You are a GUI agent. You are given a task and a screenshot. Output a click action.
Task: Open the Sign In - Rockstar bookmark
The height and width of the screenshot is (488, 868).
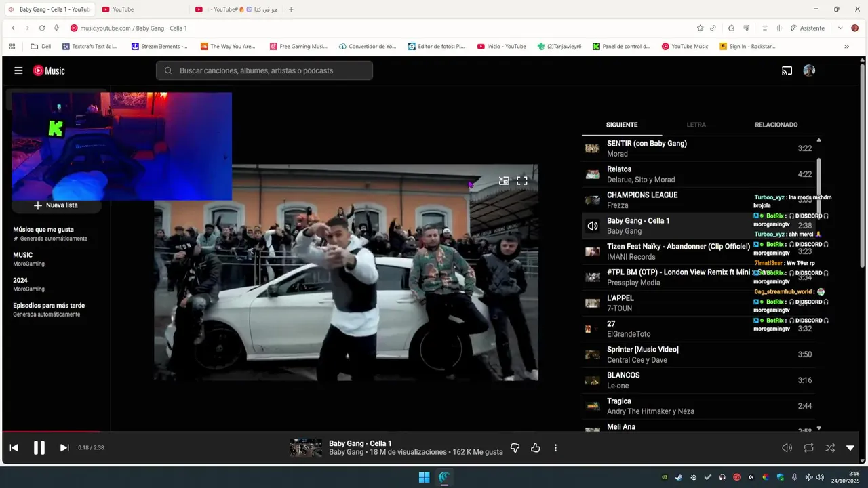coord(747,47)
